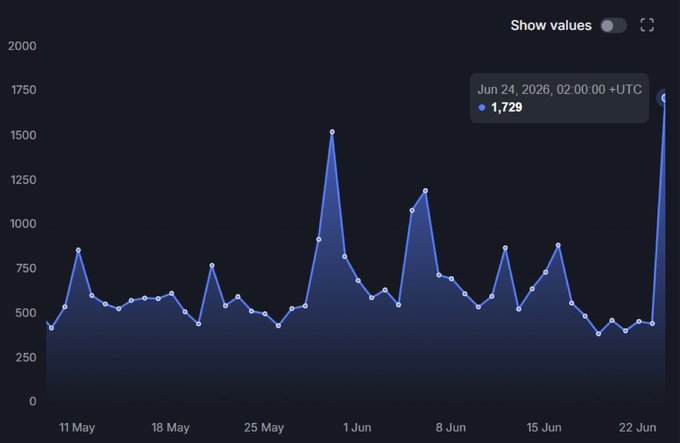The width and height of the screenshot is (680, 443).
Task: Click the tooltip date 'Jun 24, 2026, 02:00:00 +UTC'
Action: tap(559, 89)
